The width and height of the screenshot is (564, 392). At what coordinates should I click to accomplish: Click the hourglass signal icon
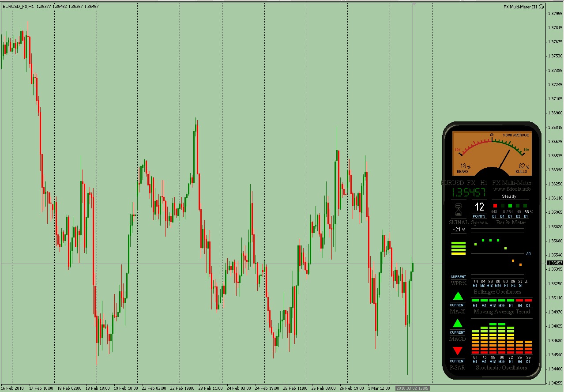tap(459, 208)
